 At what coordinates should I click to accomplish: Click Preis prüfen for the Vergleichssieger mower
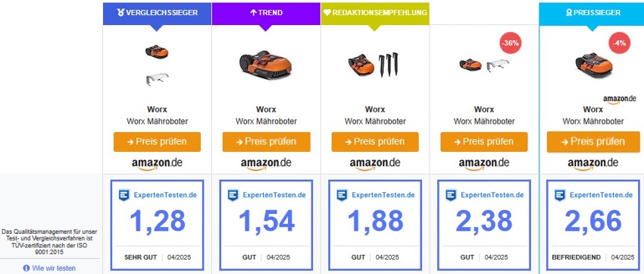[x=158, y=142]
